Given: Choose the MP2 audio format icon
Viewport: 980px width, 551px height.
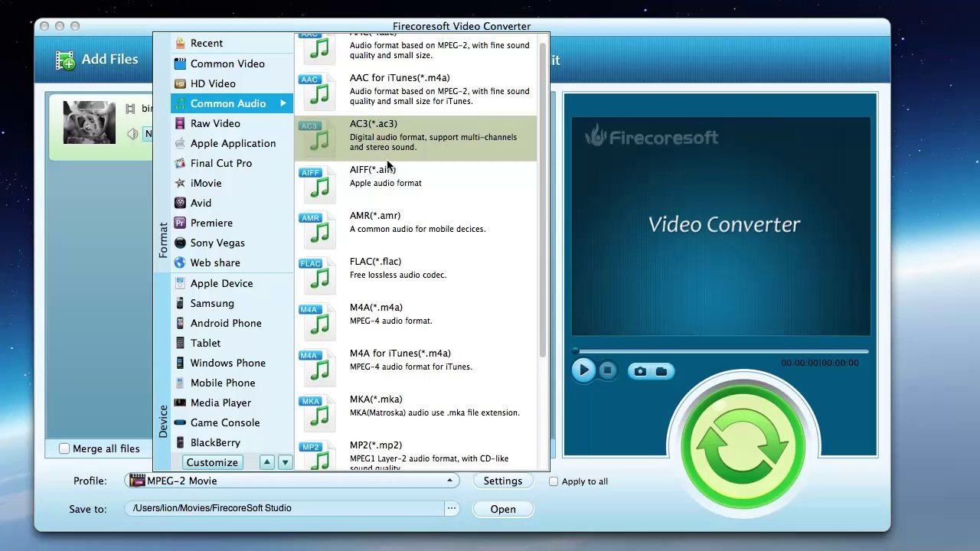Looking at the screenshot, I should pos(317,456).
